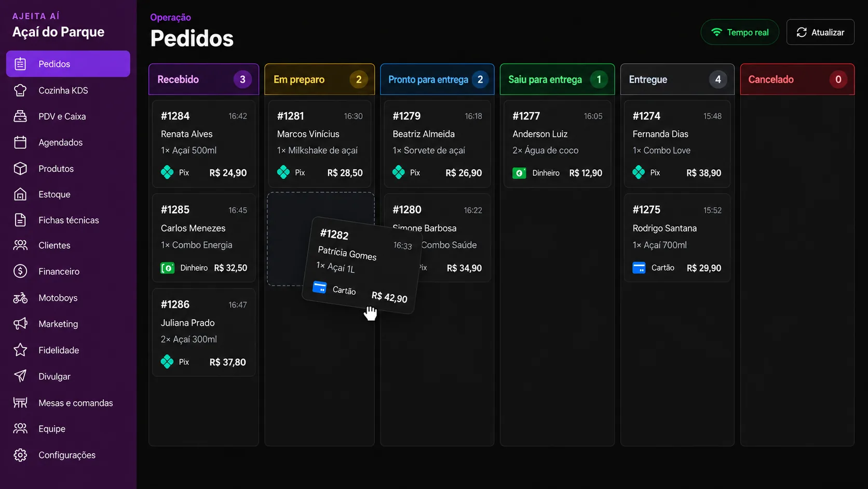The height and width of the screenshot is (489, 868).
Task: Open order card #1281 Marcos Vinícius
Action: pyautogui.click(x=319, y=143)
